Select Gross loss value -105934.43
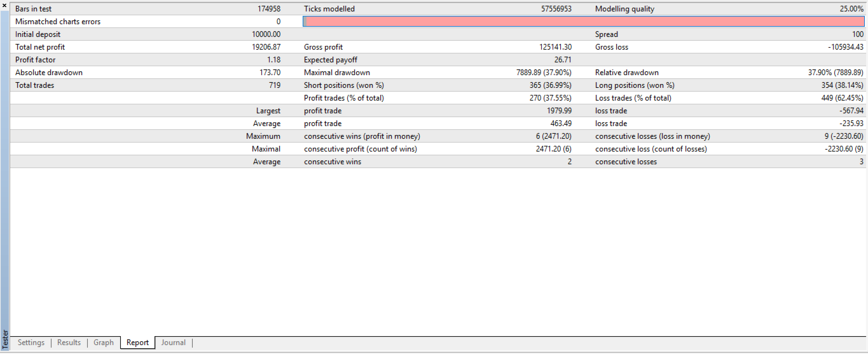The width and height of the screenshot is (868, 354). pos(846,47)
